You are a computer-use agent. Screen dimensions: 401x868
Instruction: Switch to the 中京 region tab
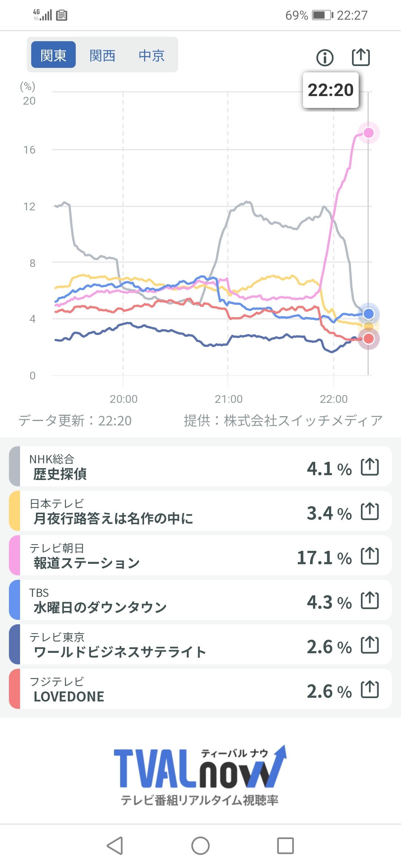click(x=151, y=56)
